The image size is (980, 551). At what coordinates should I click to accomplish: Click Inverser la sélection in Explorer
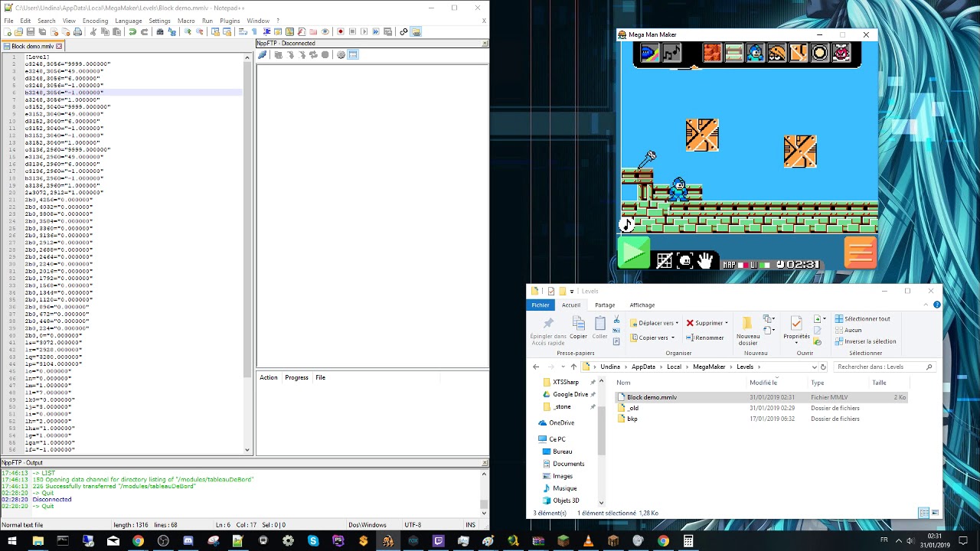pyautogui.click(x=864, y=341)
